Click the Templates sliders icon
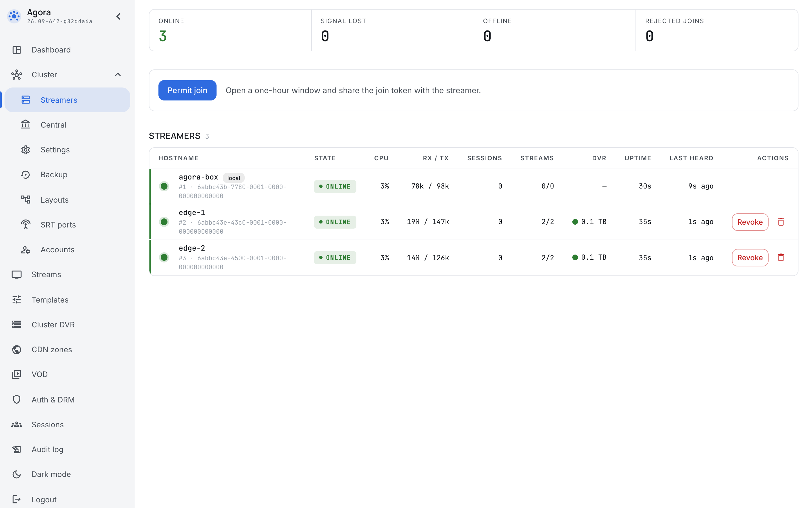 coord(16,299)
